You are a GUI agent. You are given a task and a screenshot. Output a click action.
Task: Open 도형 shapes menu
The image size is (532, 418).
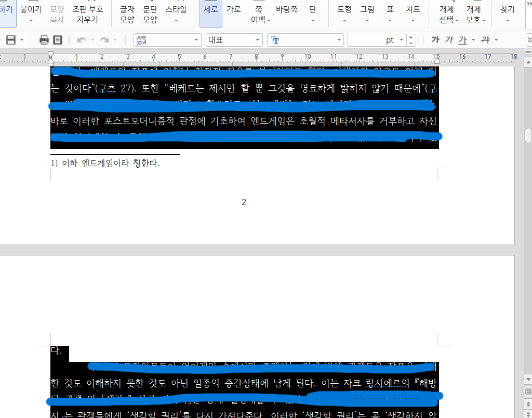tap(344, 14)
